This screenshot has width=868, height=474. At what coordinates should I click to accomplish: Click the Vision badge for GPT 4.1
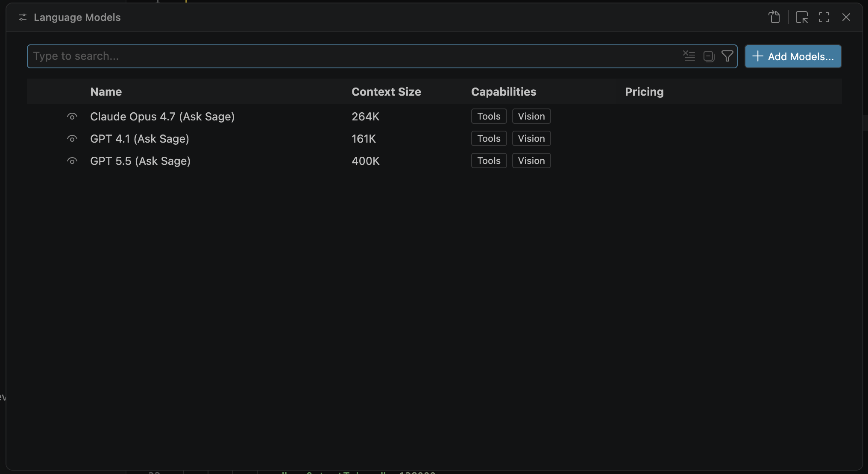point(531,138)
